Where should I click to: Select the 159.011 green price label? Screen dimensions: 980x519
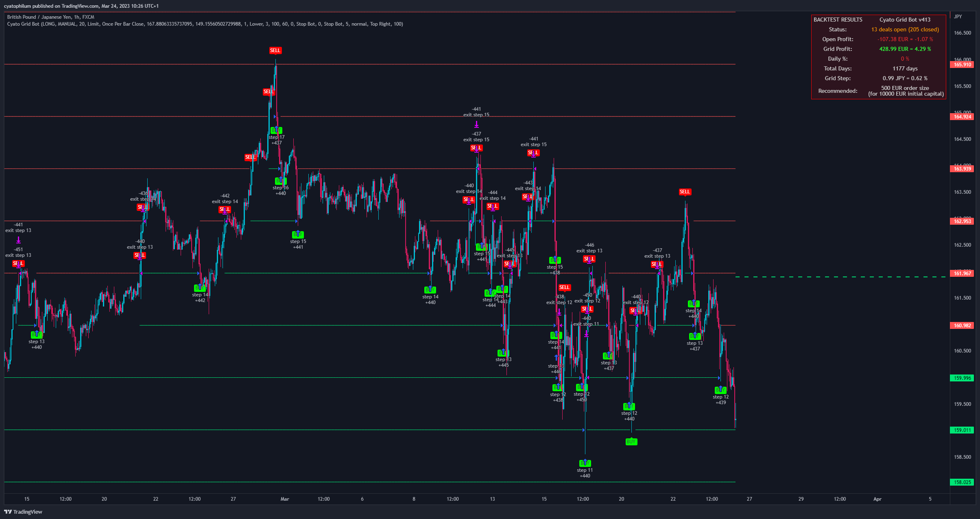pos(962,430)
